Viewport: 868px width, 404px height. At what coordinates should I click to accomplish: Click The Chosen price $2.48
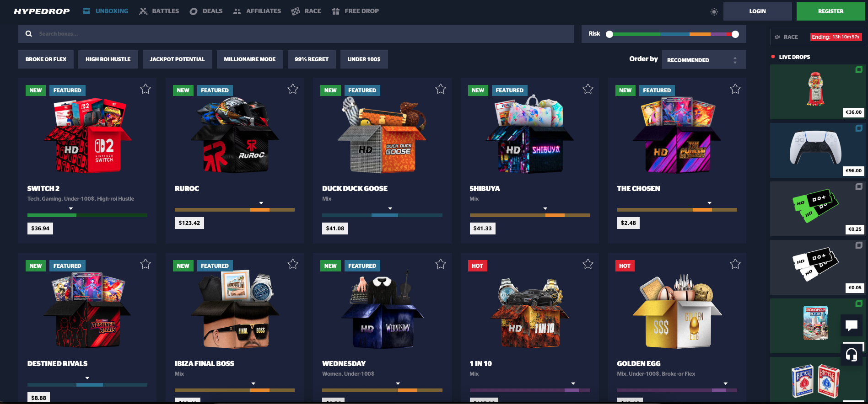point(628,223)
